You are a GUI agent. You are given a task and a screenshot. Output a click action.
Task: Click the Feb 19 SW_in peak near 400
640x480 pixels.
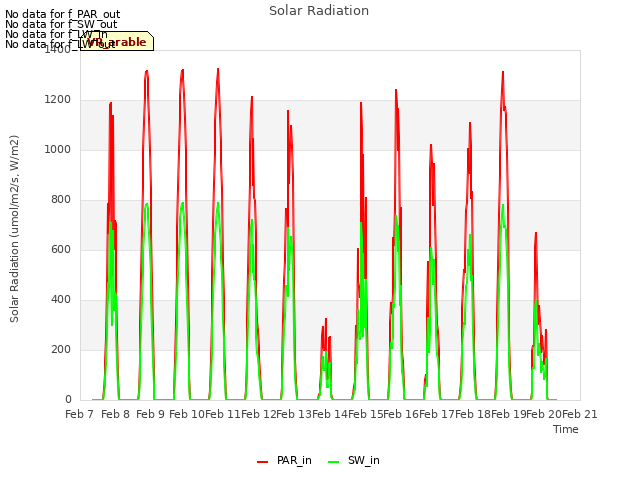pyautogui.click(x=536, y=301)
